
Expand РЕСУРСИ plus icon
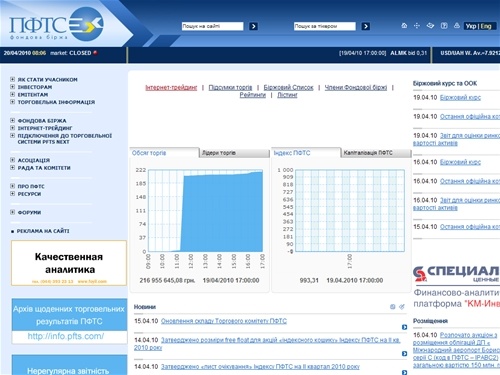12,194
